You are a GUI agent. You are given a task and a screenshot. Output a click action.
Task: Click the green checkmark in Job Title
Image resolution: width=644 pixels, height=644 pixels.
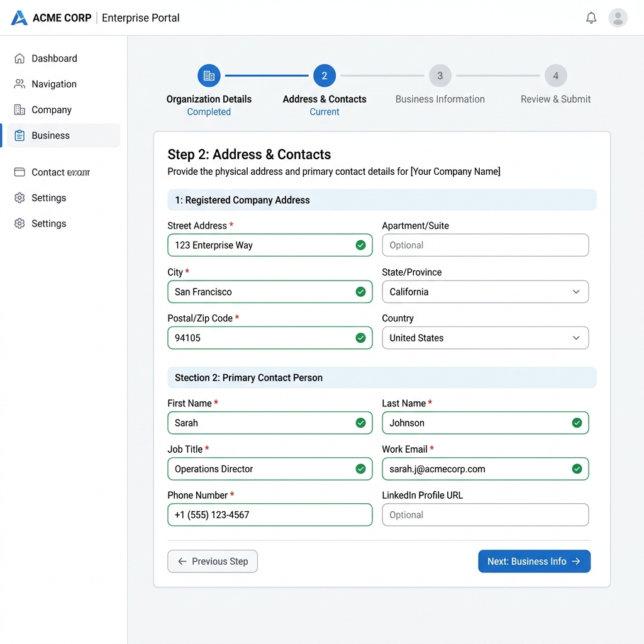pos(360,469)
